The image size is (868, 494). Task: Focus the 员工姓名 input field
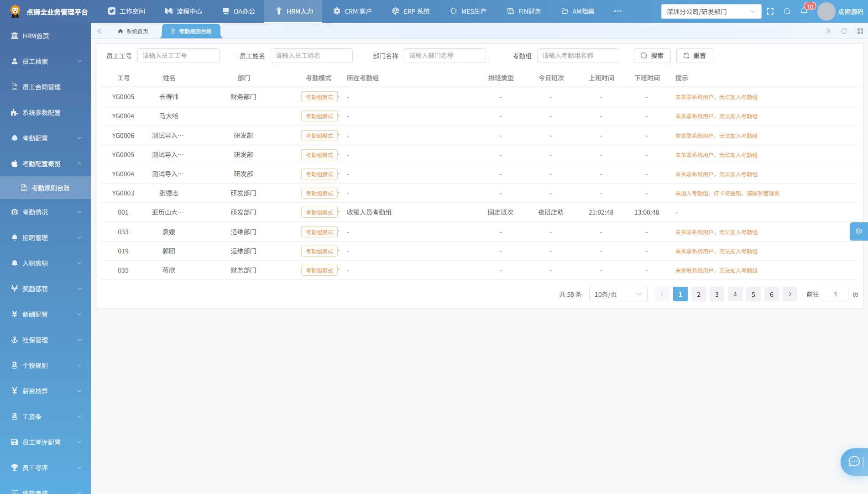coord(312,56)
